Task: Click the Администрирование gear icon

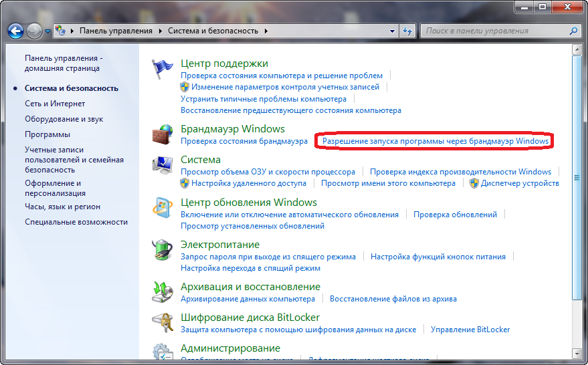Action: pyautogui.click(x=163, y=352)
